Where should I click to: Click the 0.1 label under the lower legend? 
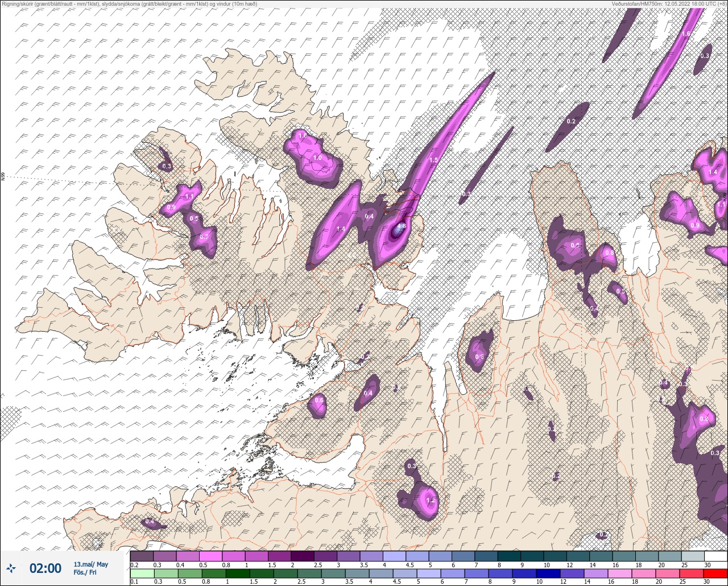click(x=134, y=582)
